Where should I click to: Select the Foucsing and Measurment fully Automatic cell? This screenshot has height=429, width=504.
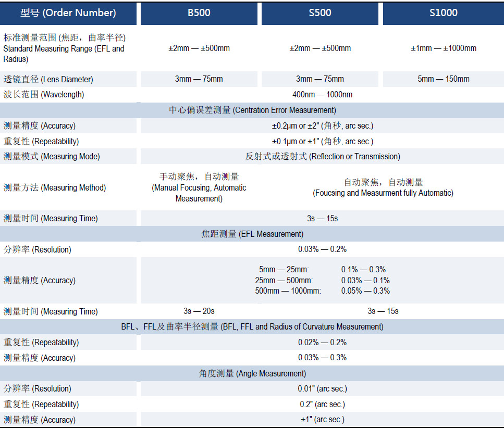[x=383, y=188]
